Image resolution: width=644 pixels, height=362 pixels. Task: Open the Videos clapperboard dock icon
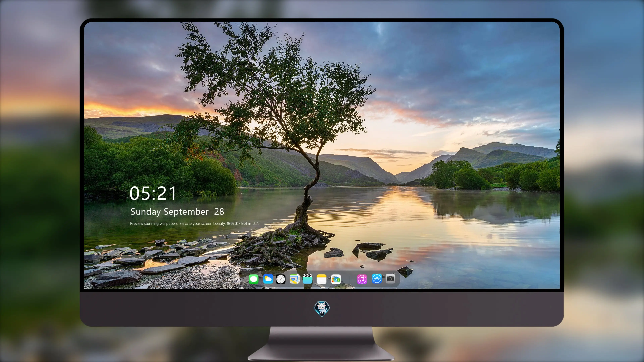tap(308, 279)
